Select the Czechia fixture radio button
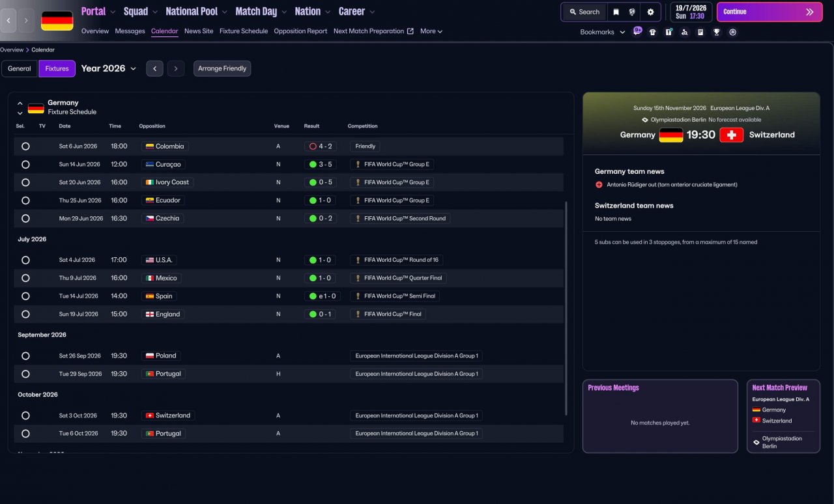Viewport: 834px width, 504px height. [x=25, y=219]
